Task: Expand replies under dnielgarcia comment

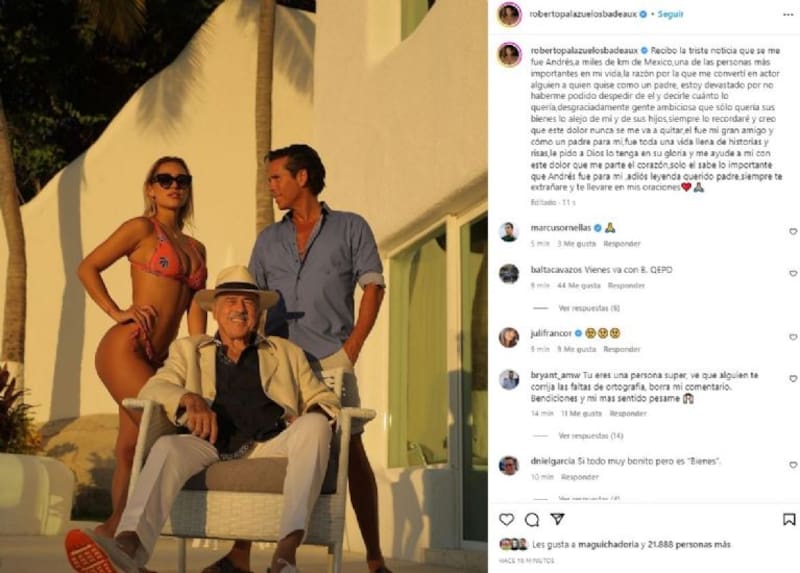Action: click(589, 498)
